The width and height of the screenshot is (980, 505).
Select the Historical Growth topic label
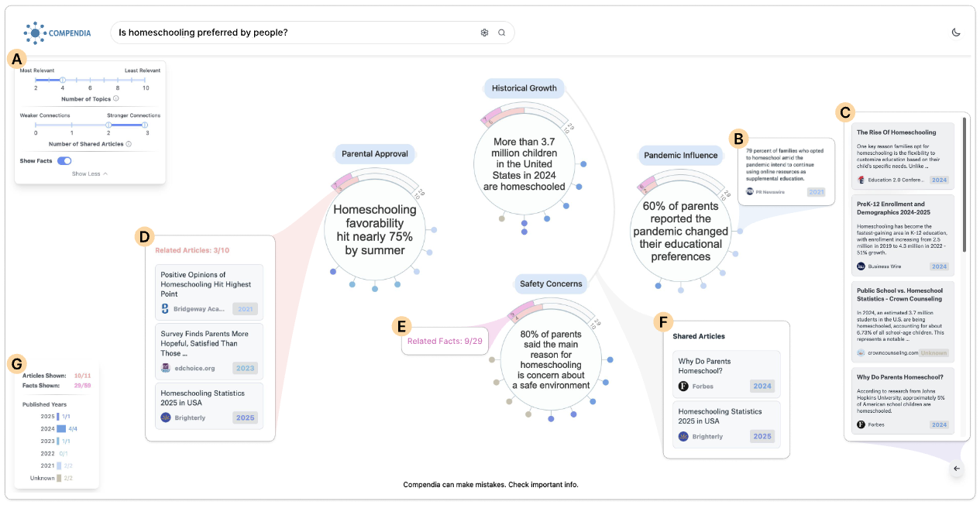pos(526,88)
